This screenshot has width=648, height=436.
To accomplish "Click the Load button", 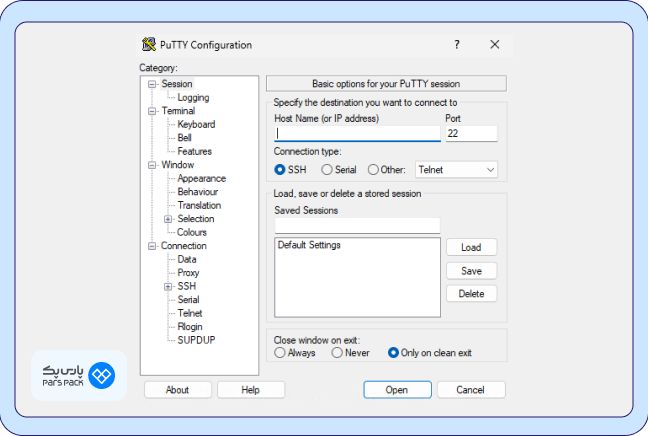I will [x=472, y=248].
